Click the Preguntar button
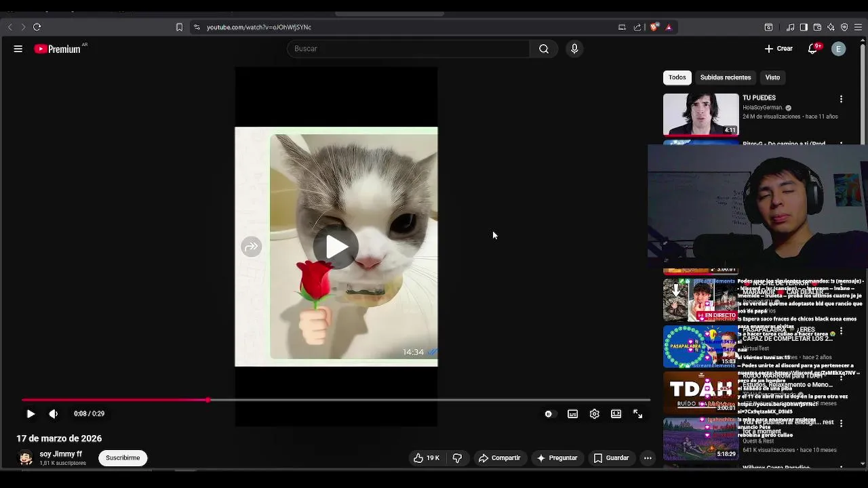 tap(557, 458)
